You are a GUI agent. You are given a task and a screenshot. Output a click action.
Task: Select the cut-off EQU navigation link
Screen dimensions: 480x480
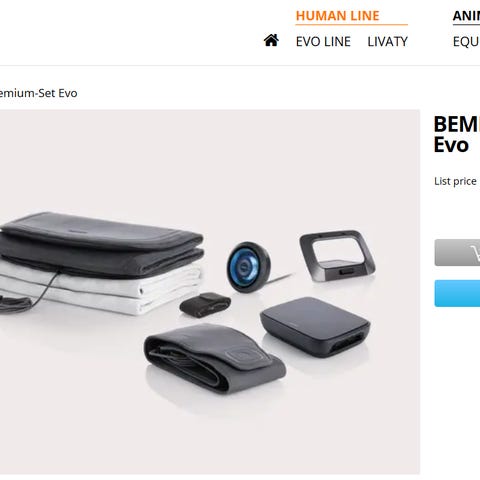(x=466, y=42)
